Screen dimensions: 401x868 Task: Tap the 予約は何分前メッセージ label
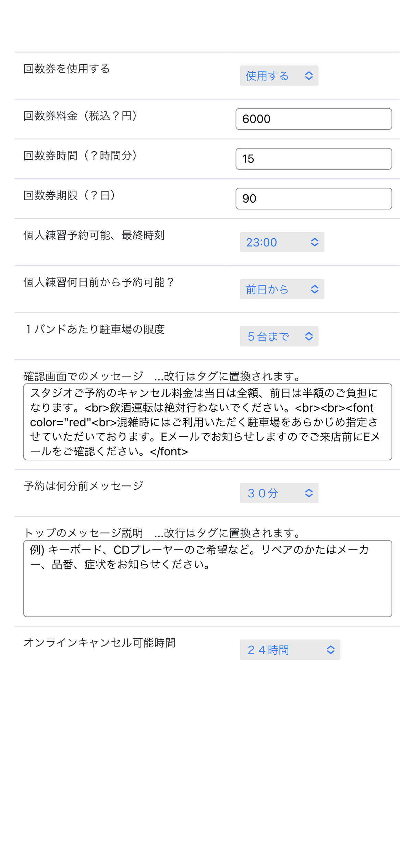tap(84, 486)
